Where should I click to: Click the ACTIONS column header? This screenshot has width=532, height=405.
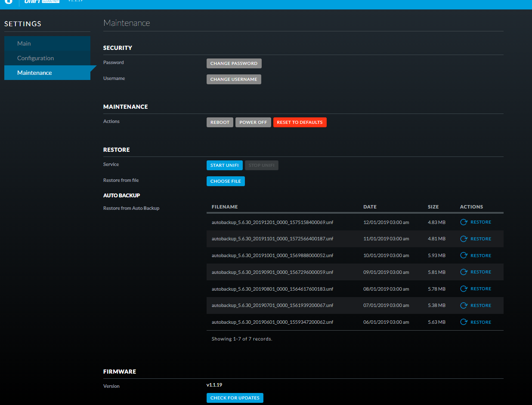(471, 207)
